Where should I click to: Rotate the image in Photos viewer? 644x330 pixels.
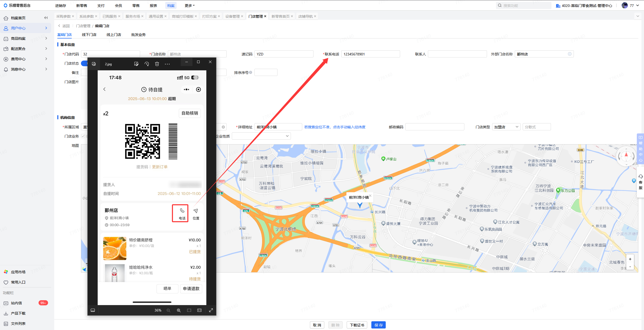pos(147,64)
